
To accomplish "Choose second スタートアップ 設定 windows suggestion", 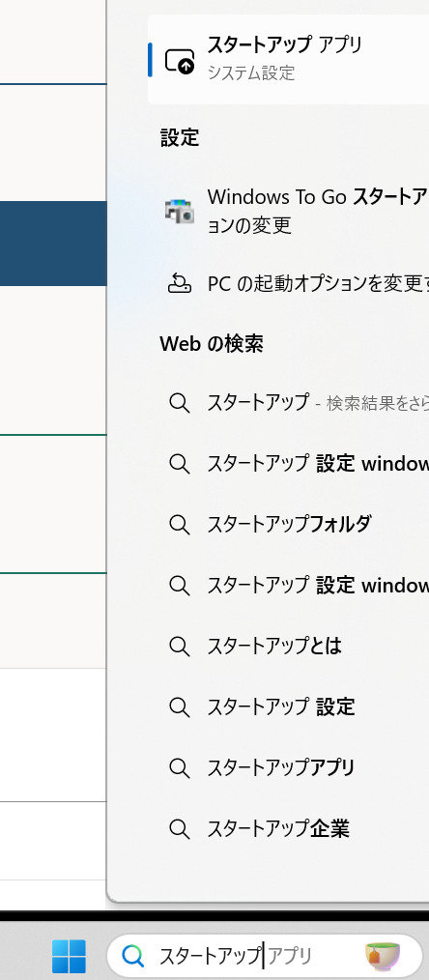I will [x=289, y=585].
